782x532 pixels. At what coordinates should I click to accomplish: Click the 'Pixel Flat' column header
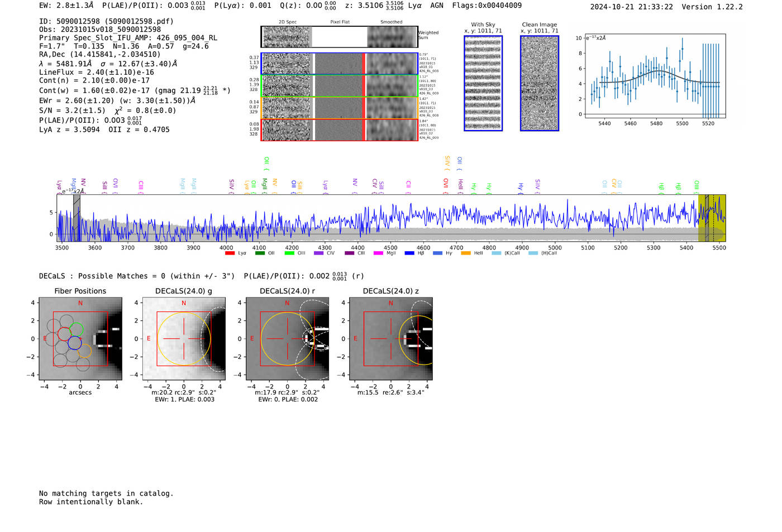pos(340,22)
